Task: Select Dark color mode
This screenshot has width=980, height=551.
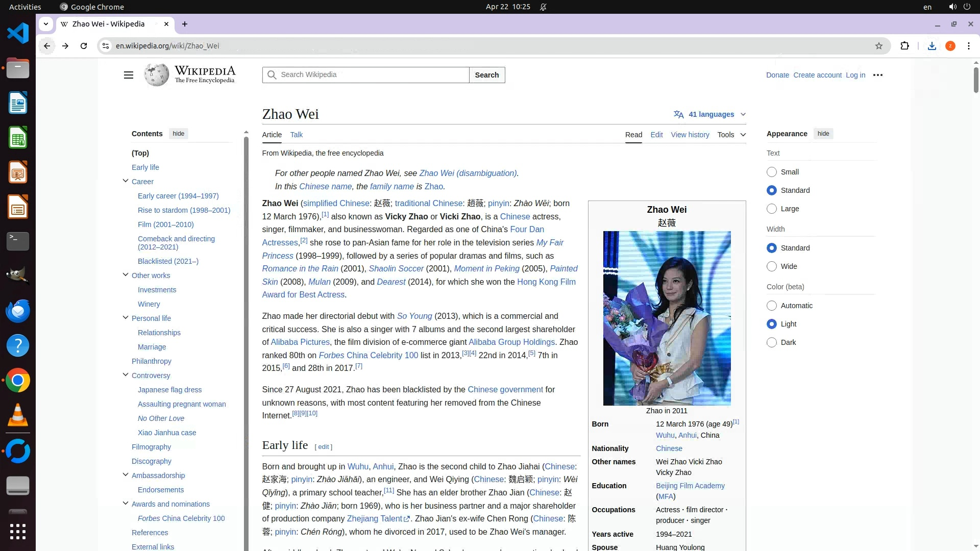Action: coord(772,342)
